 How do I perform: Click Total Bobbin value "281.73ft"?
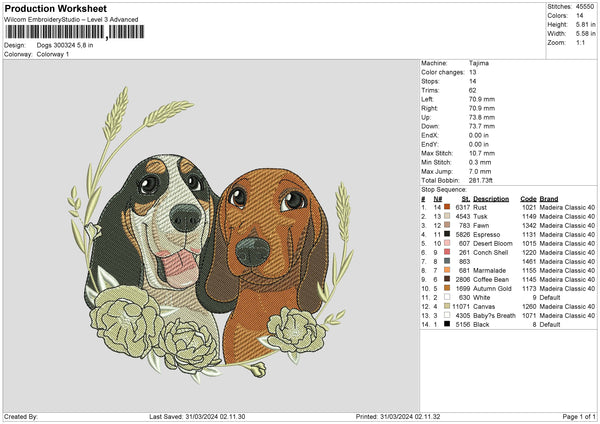point(481,180)
